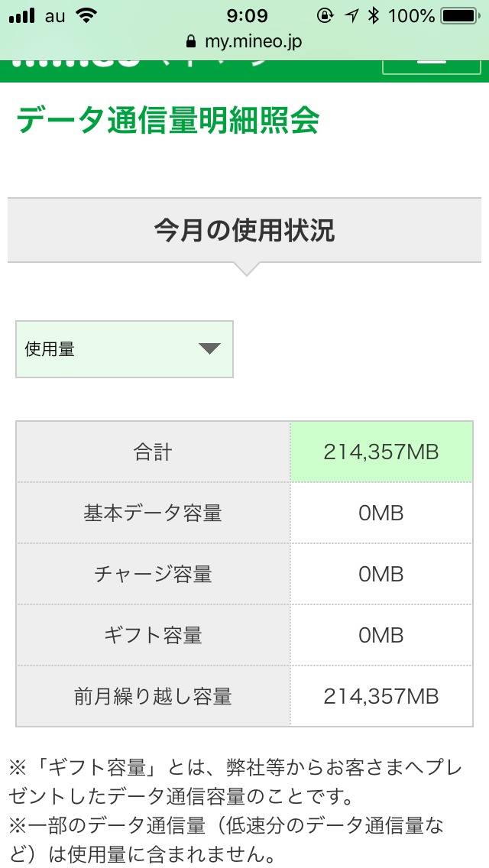Viewport: 489px width, 868px height.
Task: Tap the 前月繰り越し容量 row label
Action: [x=153, y=696]
